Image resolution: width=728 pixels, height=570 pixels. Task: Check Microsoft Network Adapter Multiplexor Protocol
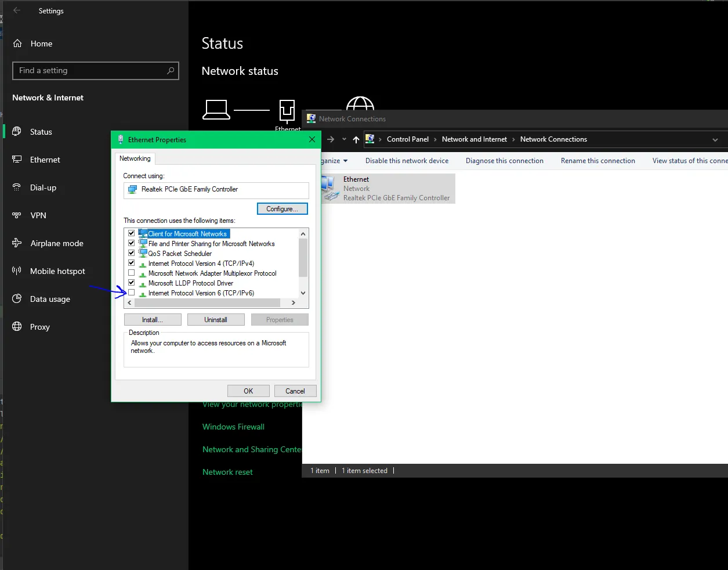coord(131,273)
